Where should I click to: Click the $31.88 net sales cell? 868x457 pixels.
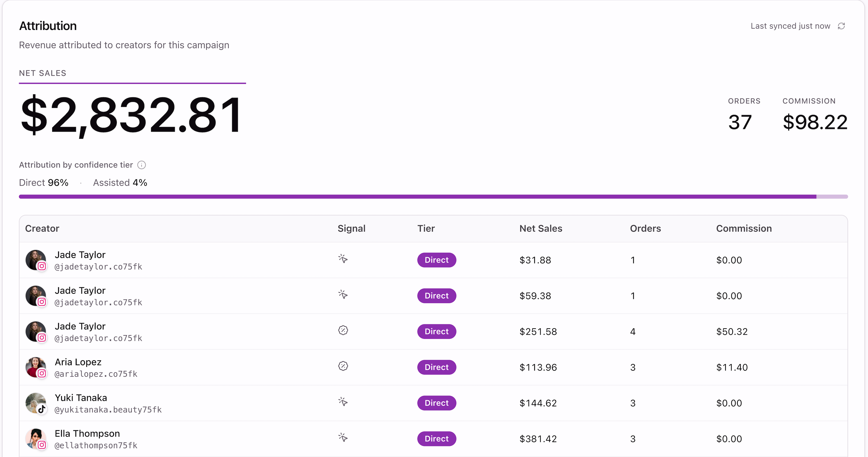pyautogui.click(x=535, y=260)
